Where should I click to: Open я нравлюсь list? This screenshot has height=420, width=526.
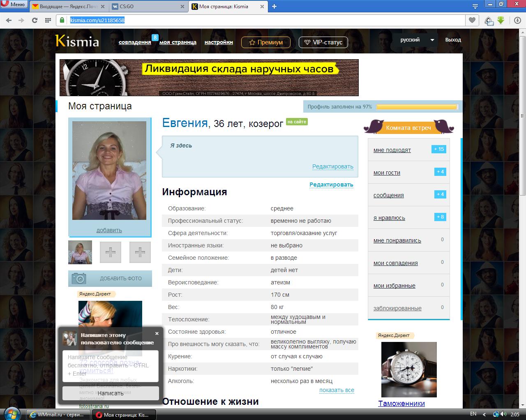pos(389,218)
